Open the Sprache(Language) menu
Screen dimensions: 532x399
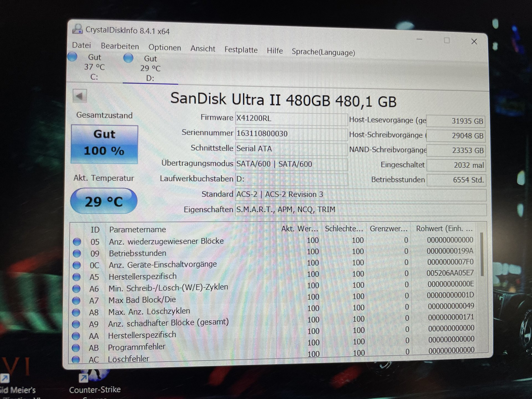(323, 52)
